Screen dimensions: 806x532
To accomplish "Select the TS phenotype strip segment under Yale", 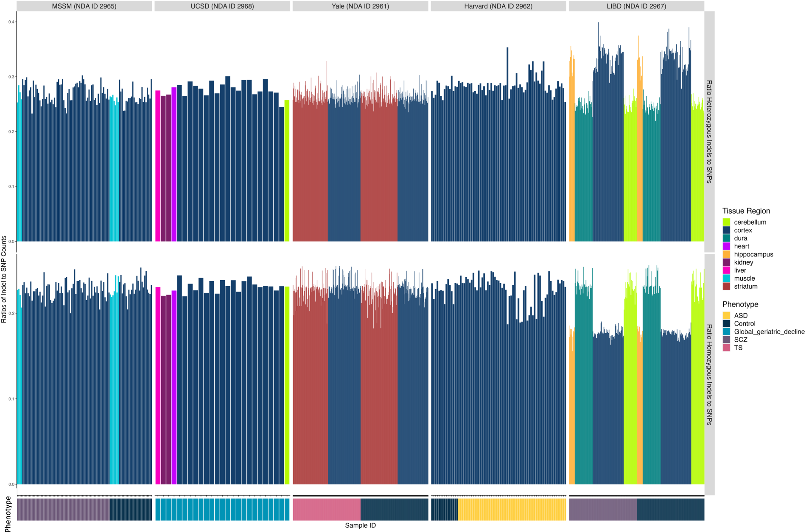I will coord(327,510).
